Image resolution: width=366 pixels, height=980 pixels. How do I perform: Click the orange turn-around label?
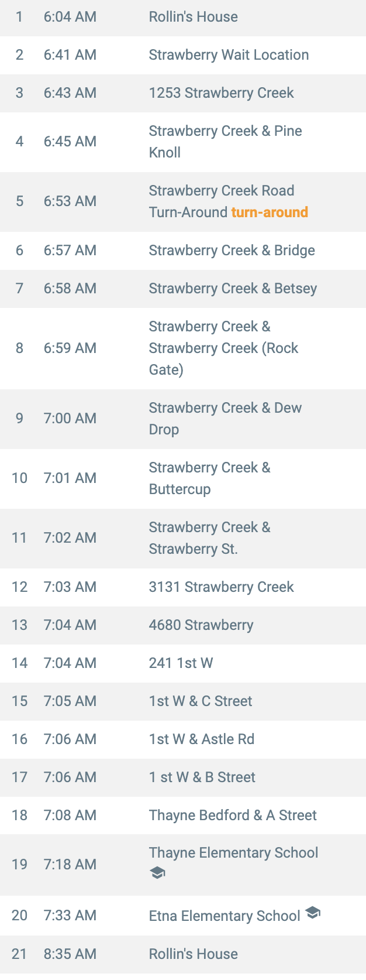(270, 212)
